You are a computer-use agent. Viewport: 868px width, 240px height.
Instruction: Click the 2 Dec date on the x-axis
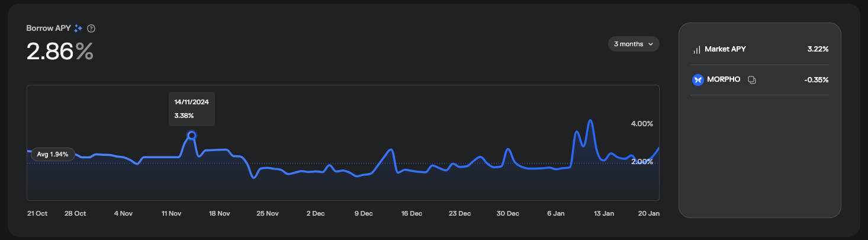(314, 213)
